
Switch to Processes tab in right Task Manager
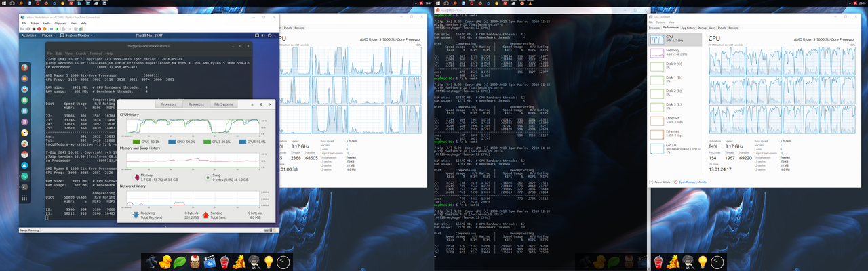tap(654, 28)
